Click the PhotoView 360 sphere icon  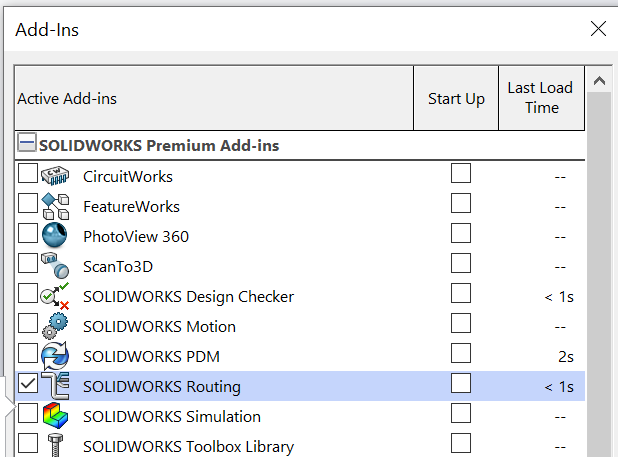[55, 236]
